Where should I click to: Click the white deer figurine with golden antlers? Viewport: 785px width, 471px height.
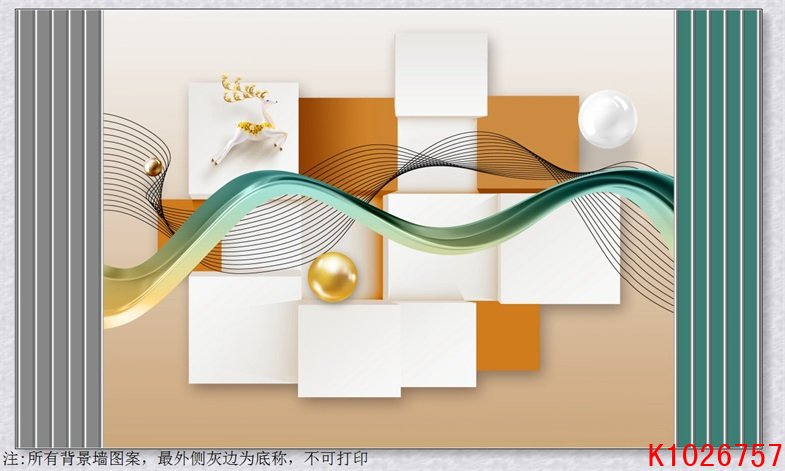click(x=249, y=120)
